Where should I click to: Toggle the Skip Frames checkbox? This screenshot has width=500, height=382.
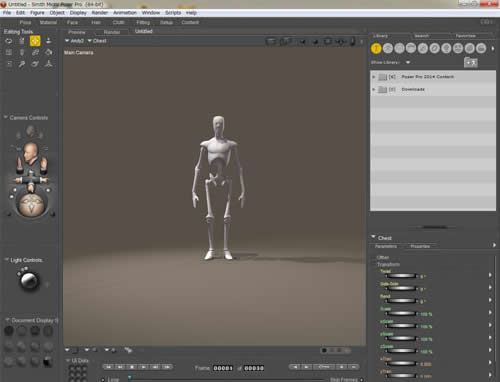[362, 379]
